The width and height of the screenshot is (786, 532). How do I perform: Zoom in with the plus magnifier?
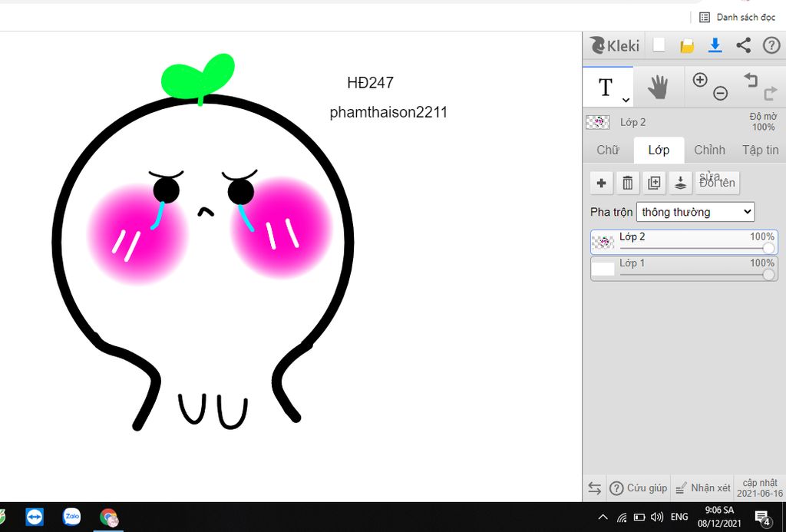[700, 80]
